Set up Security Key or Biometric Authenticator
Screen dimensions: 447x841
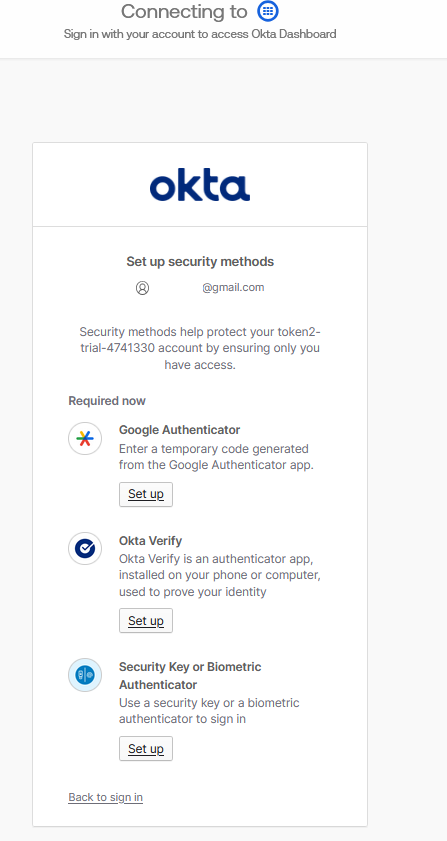146,748
